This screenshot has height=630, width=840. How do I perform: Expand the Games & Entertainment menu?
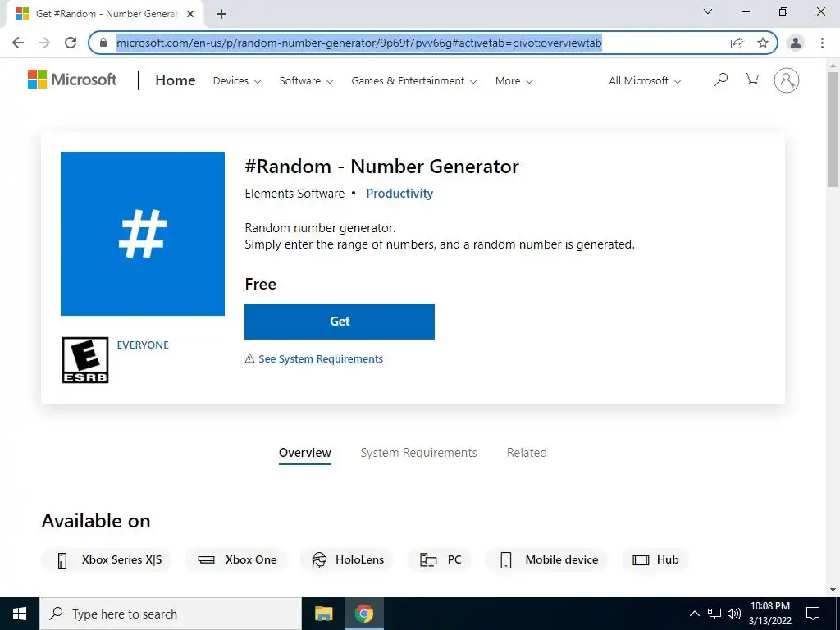[x=413, y=81]
